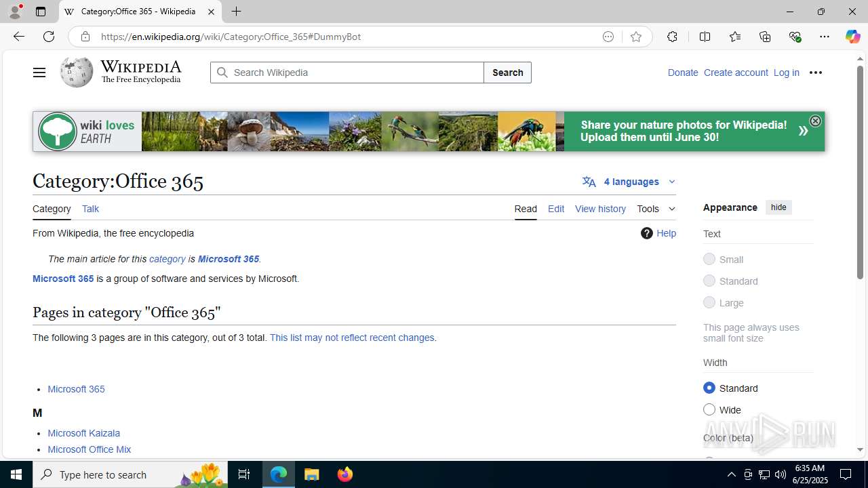The height and width of the screenshot is (488, 868).
Task: Switch to the Category tab
Action: [x=52, y=209]
